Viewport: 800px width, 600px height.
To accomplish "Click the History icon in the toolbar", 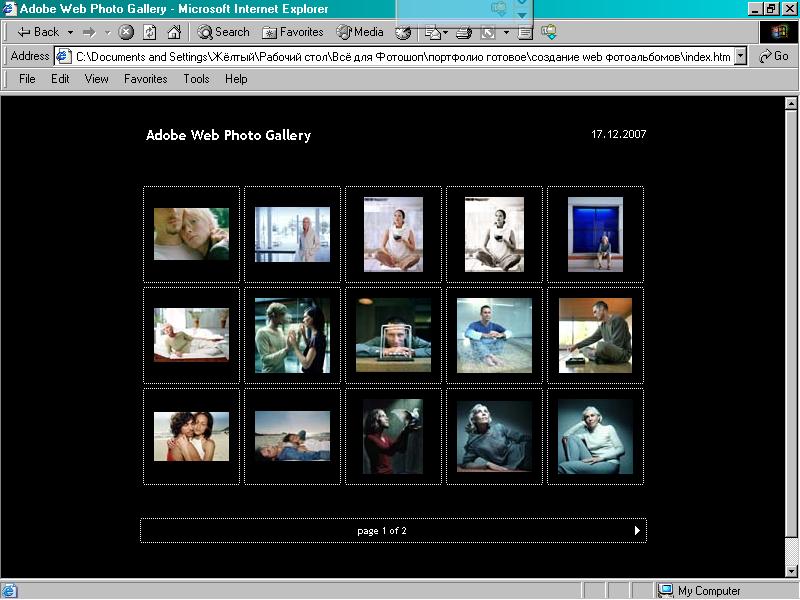I will [x=403, y=33].
